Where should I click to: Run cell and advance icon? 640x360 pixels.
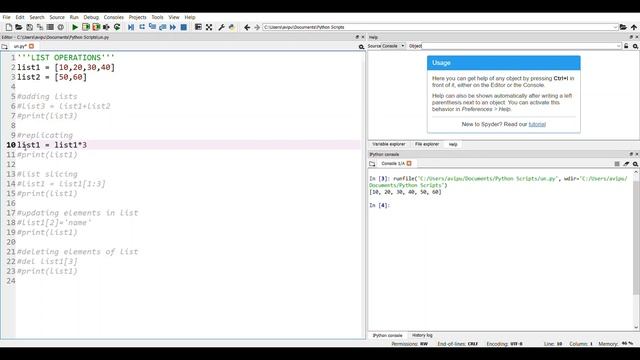(96, 27)
